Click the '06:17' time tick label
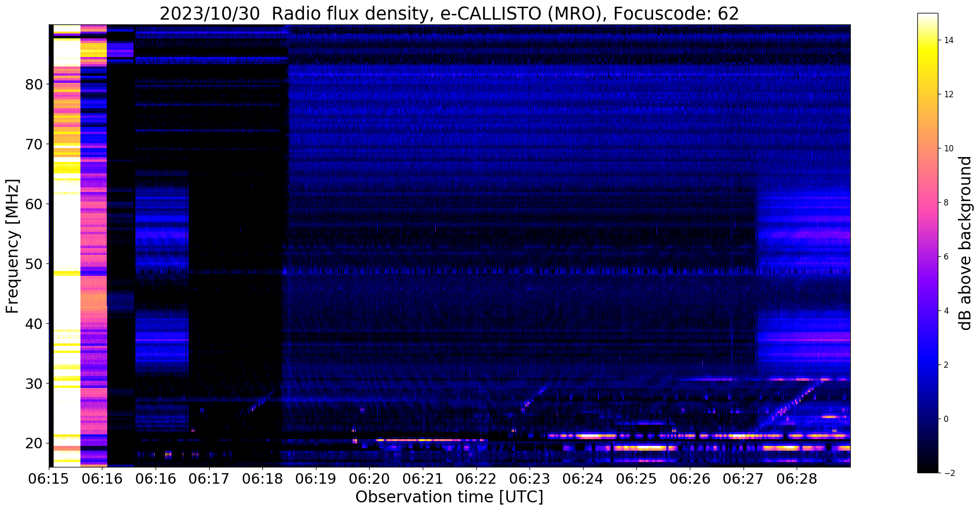980x511 pixels. (x=209, y=478)
